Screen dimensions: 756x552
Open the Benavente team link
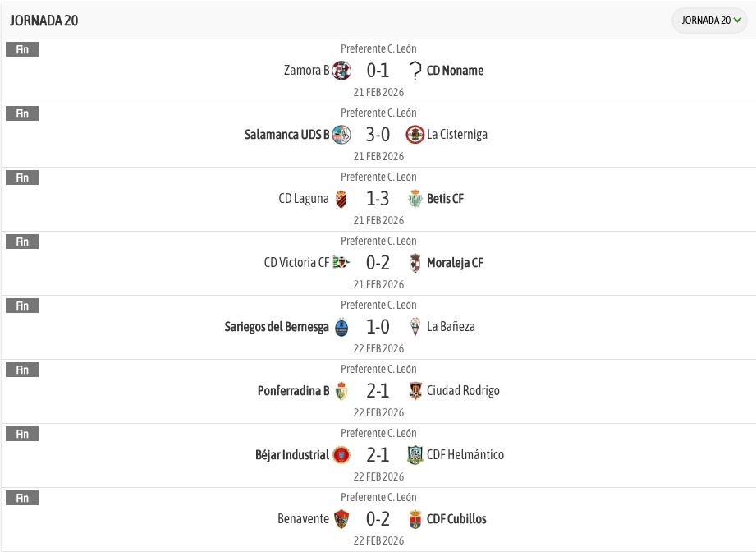click(x=303, y=519)
